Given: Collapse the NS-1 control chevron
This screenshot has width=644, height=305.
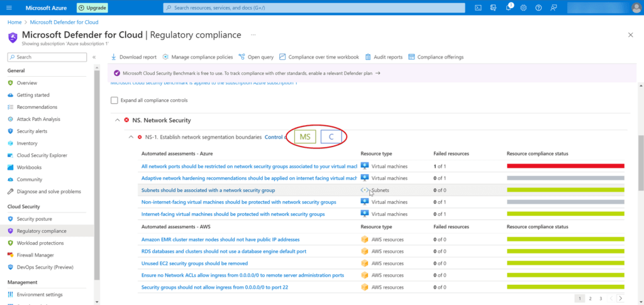Looking at the screenshot, I should [131, 137].
